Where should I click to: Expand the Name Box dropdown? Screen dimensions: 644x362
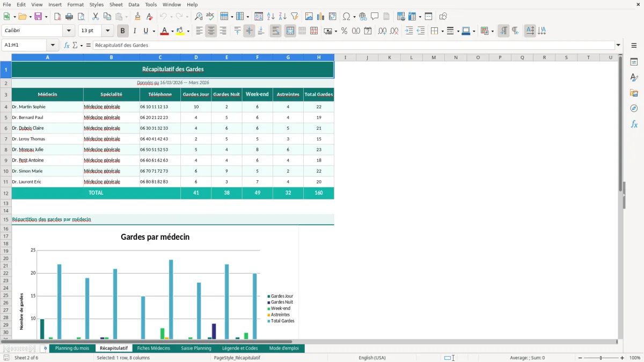point(53,45)
